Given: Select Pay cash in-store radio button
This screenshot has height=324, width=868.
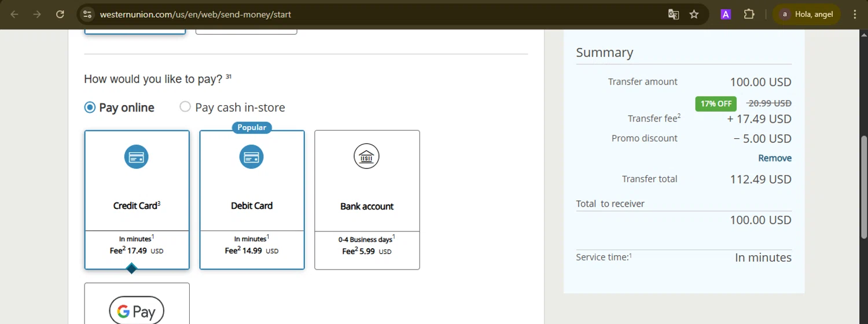Looking at the screenshot, I should (x=185, y=107).
